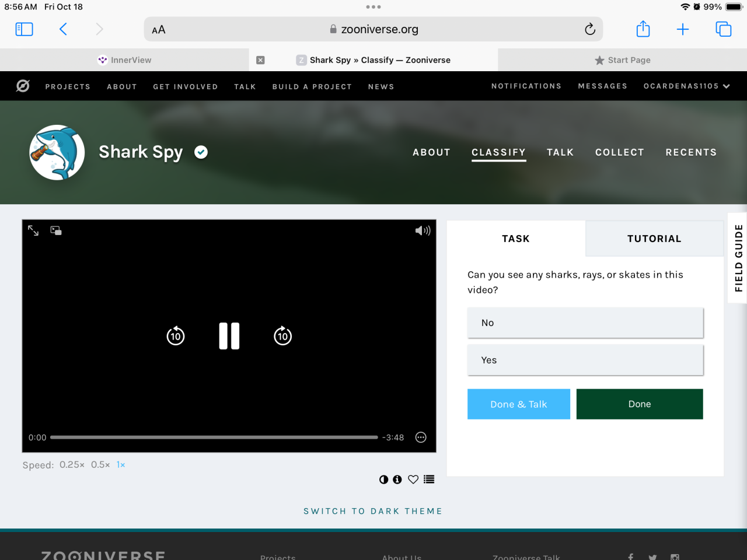Pause the video
This screenshot has width=747, height=560.
pos(229,336)
